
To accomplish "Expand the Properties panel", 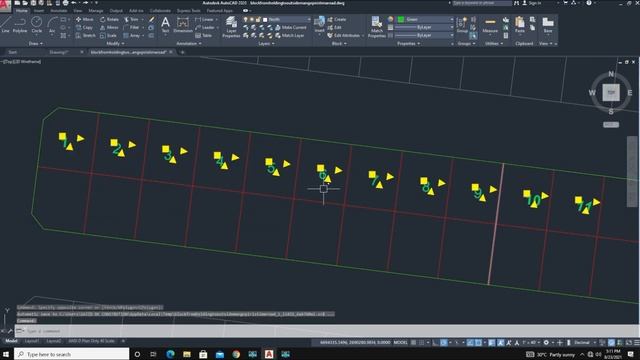I will pos(408,43).
